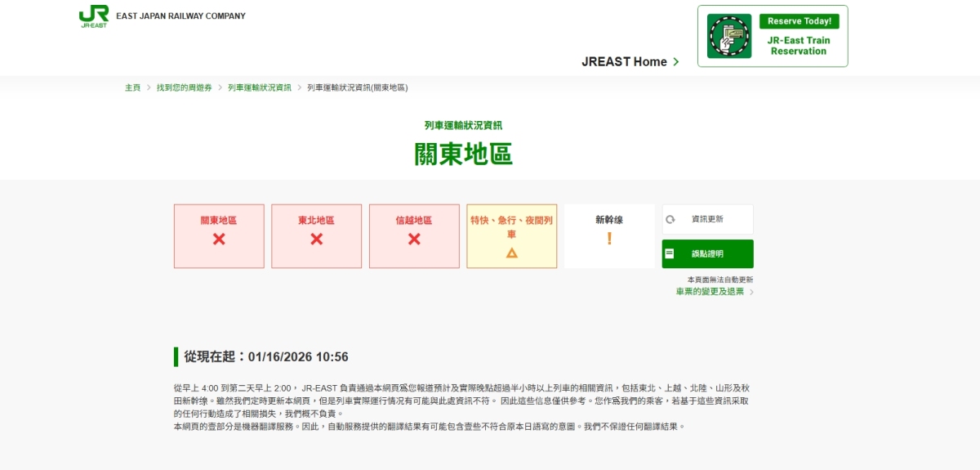Go to 主頁 in the breadcrumb
The height and width of the screenshot is (470, 980).
click(x=132, y=87)
